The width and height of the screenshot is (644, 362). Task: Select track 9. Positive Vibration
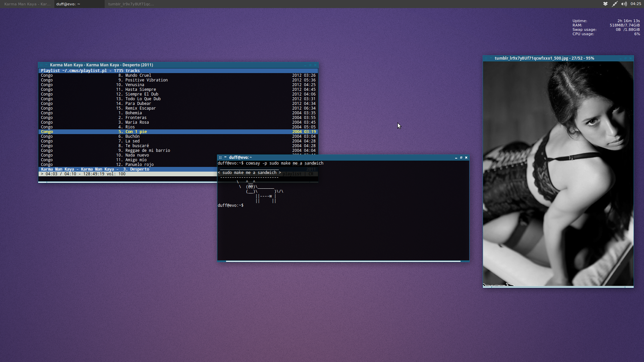178,80
